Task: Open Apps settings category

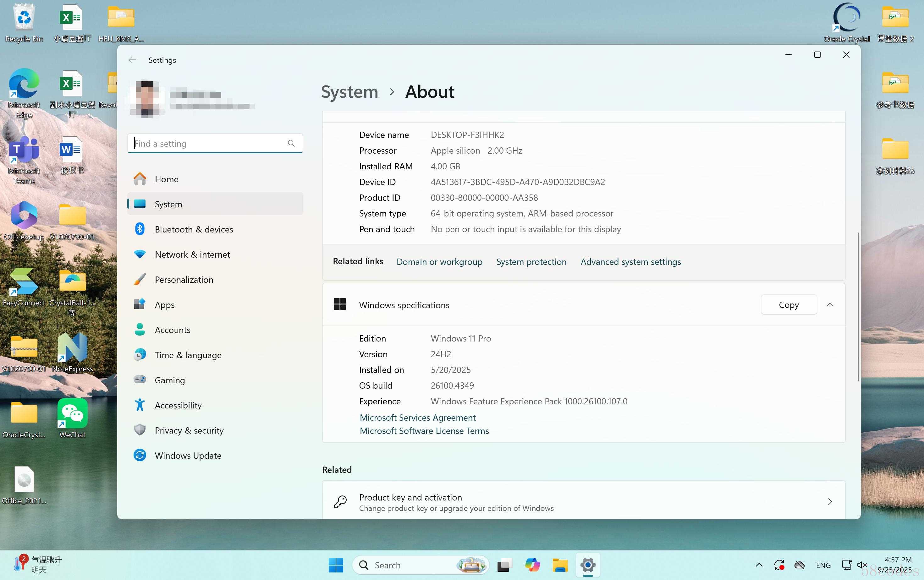Action: (215, 304)
